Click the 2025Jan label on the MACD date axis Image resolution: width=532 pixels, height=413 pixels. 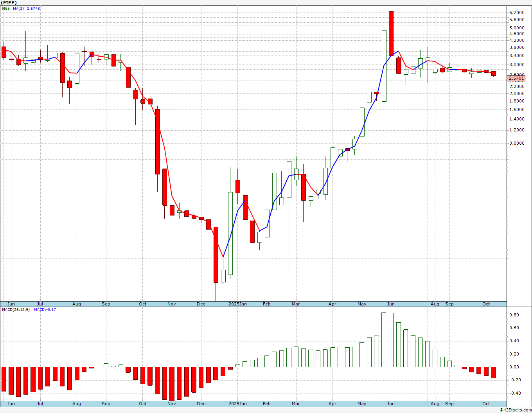pos(237,404)
